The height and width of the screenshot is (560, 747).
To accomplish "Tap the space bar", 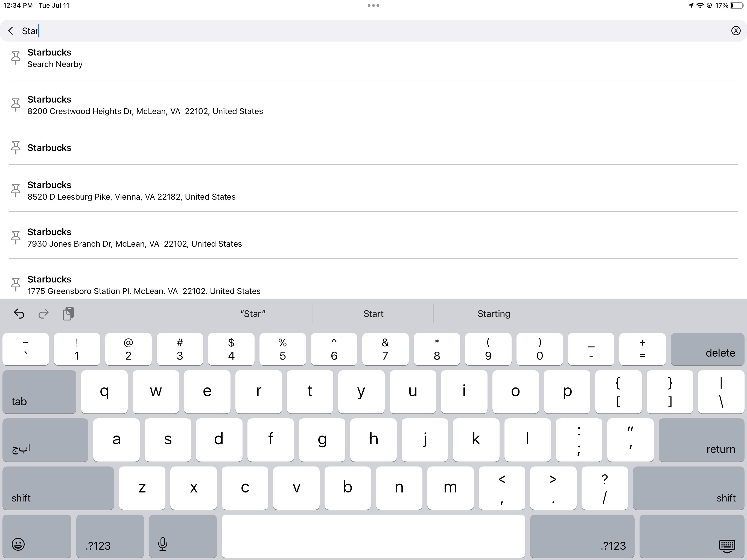I will tap(373, 536).
